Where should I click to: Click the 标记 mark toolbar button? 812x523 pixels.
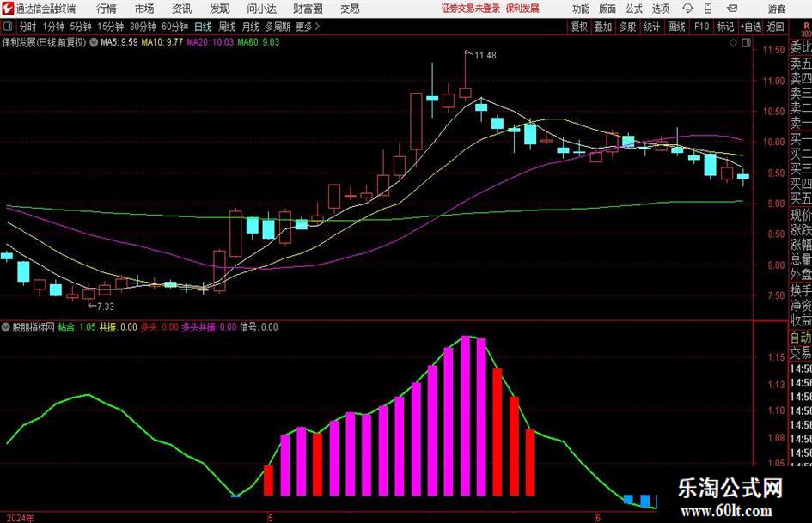(x=725, y=27)
